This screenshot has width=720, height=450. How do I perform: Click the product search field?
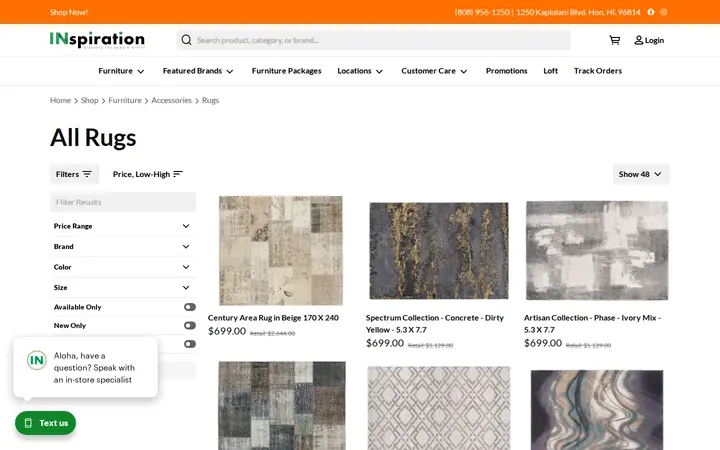374,40
